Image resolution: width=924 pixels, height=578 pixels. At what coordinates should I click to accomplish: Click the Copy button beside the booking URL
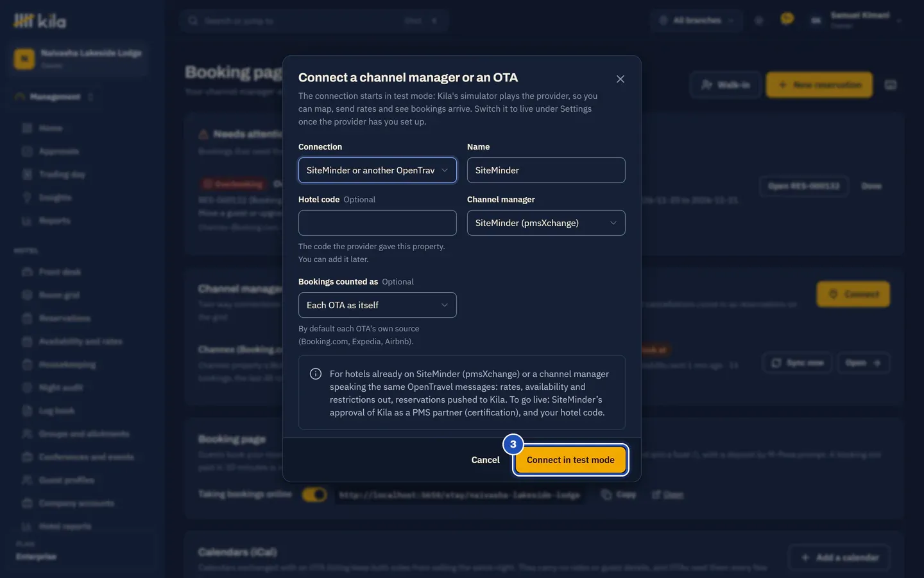619,495
